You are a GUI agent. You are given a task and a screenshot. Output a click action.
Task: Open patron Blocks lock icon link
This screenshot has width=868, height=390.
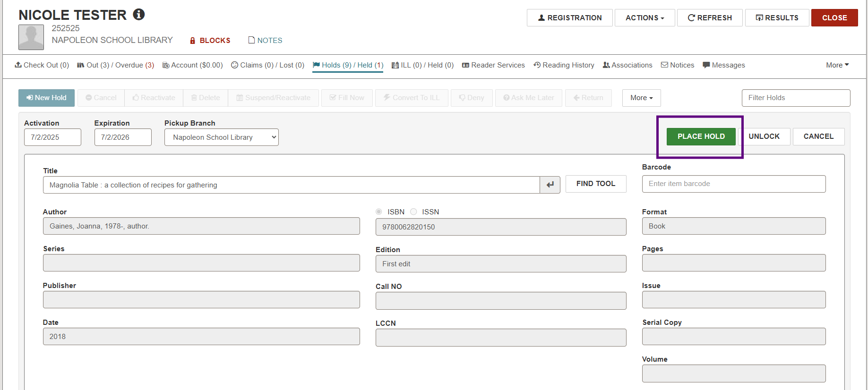tap(210, 41)
